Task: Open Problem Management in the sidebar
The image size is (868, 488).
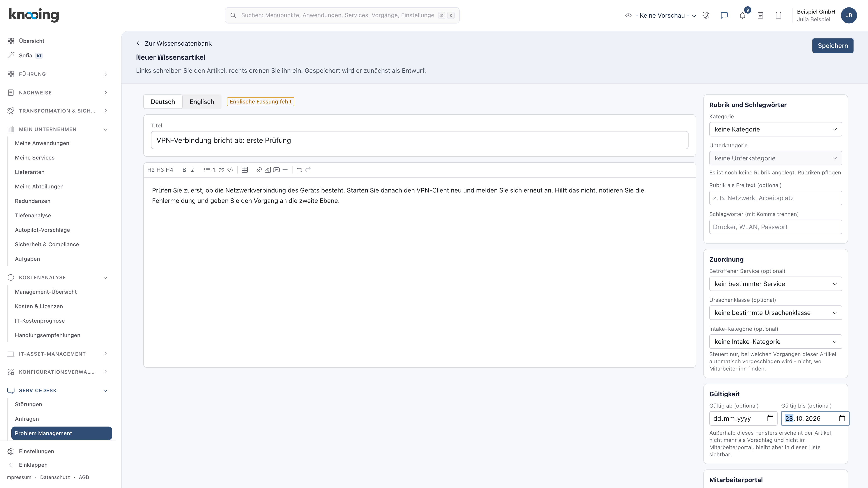Action: 62,434
